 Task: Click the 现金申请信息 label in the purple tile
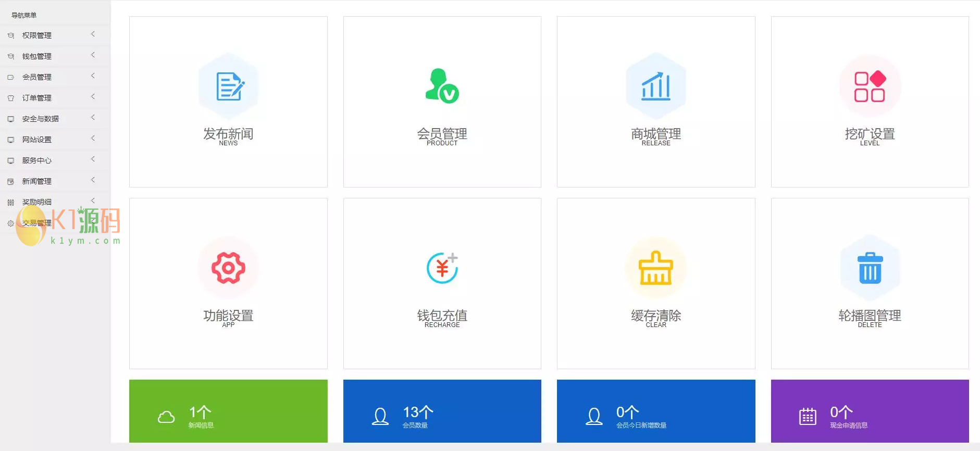pyautogui.click(x=849, y=425)
